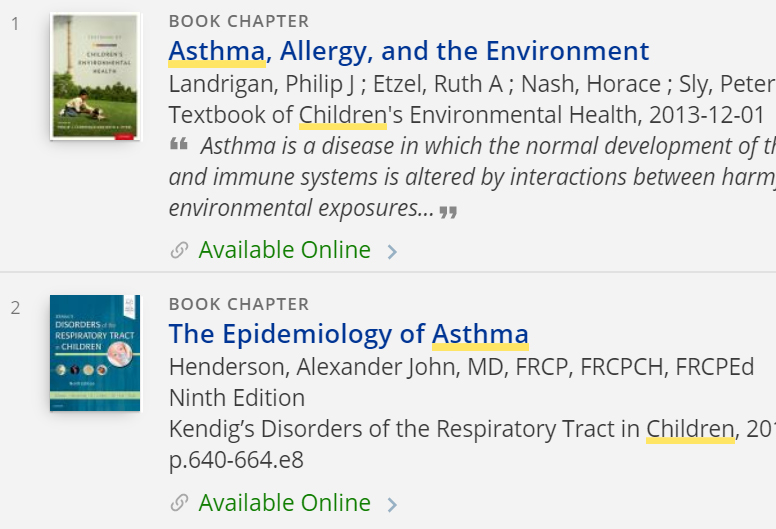The width and height of the screenshot is (776, 529).
Task: Click opening quote icon of first snippet
Action: click(x=179, y=144)
